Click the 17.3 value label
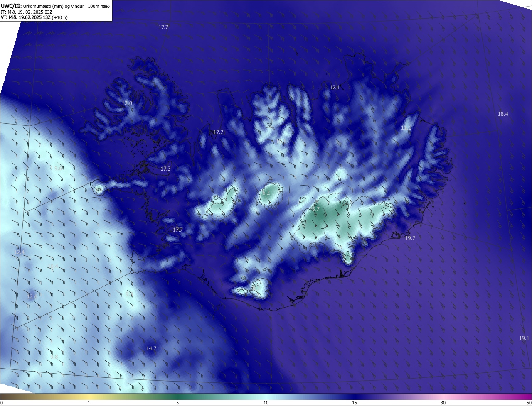Screen dimensions: 532x406 (165, 169)
